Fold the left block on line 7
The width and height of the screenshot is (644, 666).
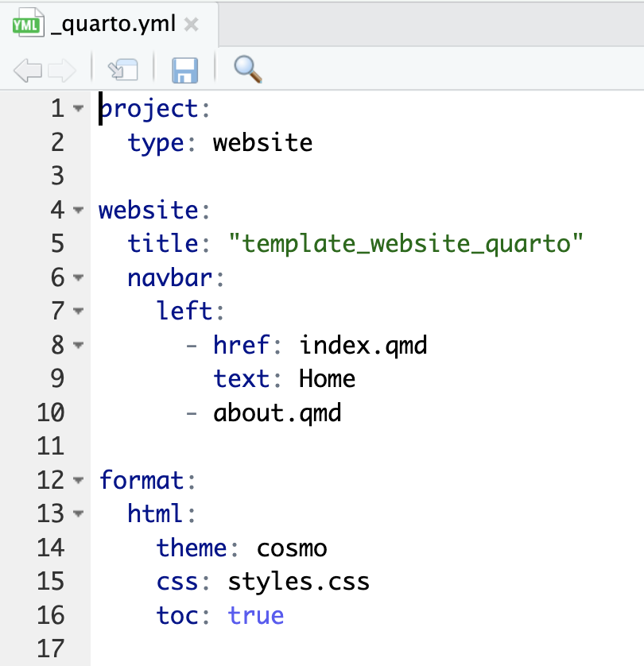click(78, 312)
